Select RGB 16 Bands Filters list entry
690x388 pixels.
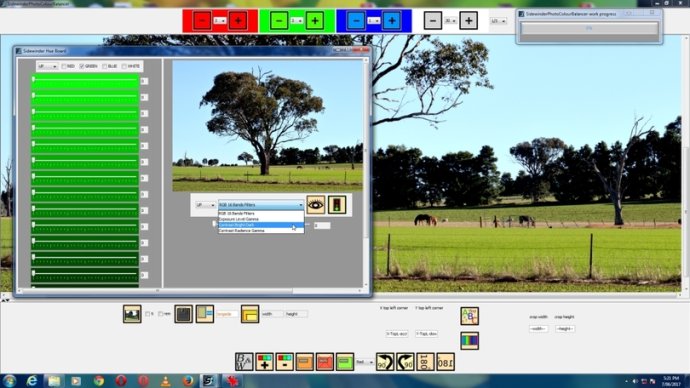[x=261, y=213]
